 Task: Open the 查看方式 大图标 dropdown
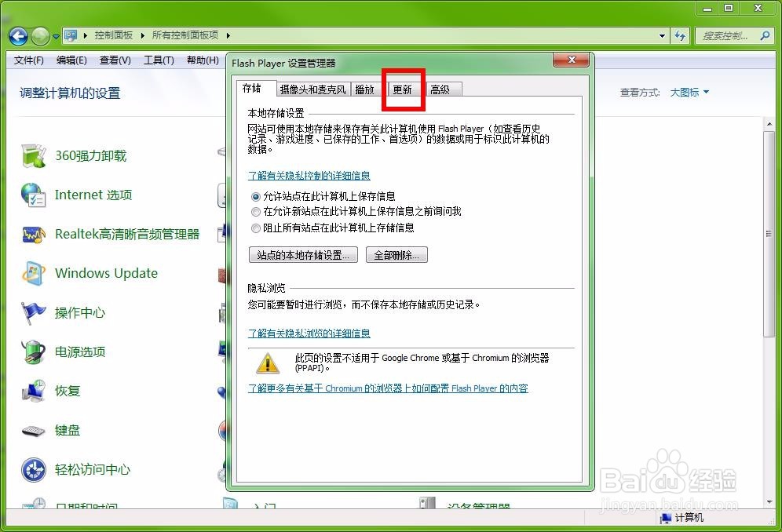[689, 93]
